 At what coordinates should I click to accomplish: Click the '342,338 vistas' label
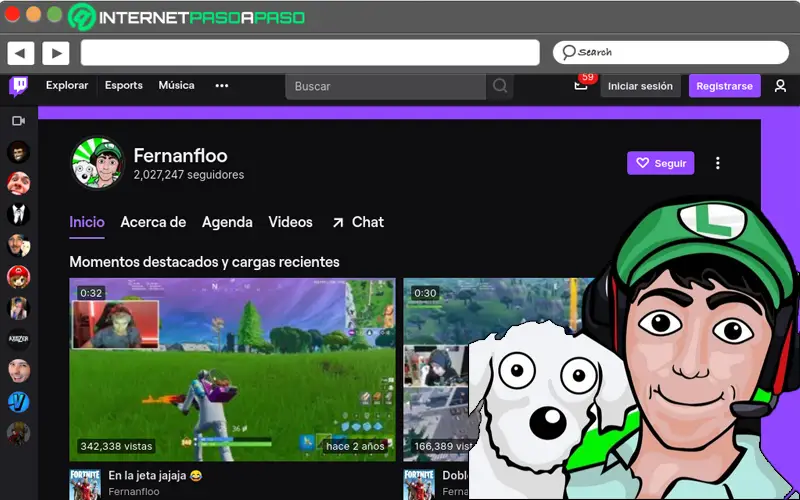coord(116,446)
